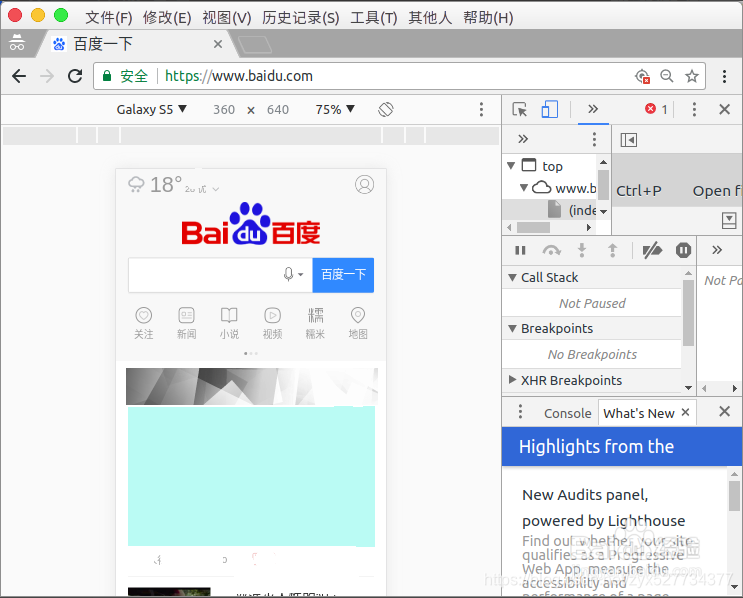Viewport: 743px width, 598px height.
Task: Pause script execution
Action: 520,250
